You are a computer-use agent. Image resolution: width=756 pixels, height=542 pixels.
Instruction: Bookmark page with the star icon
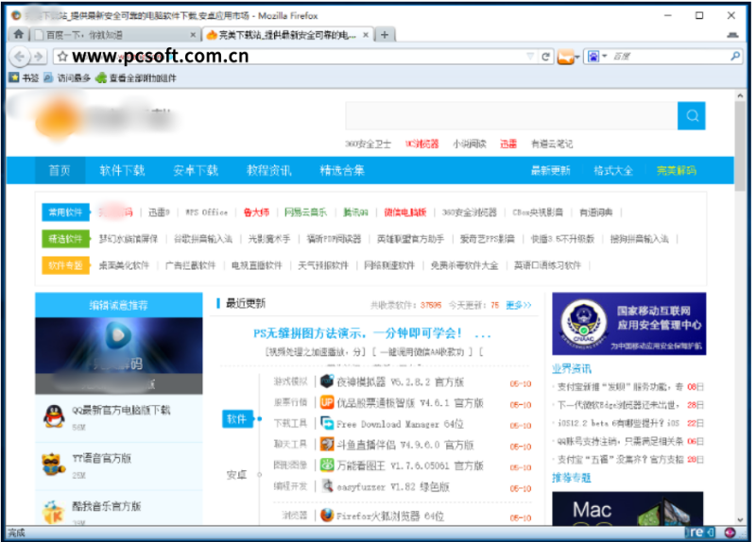point(62,57)
